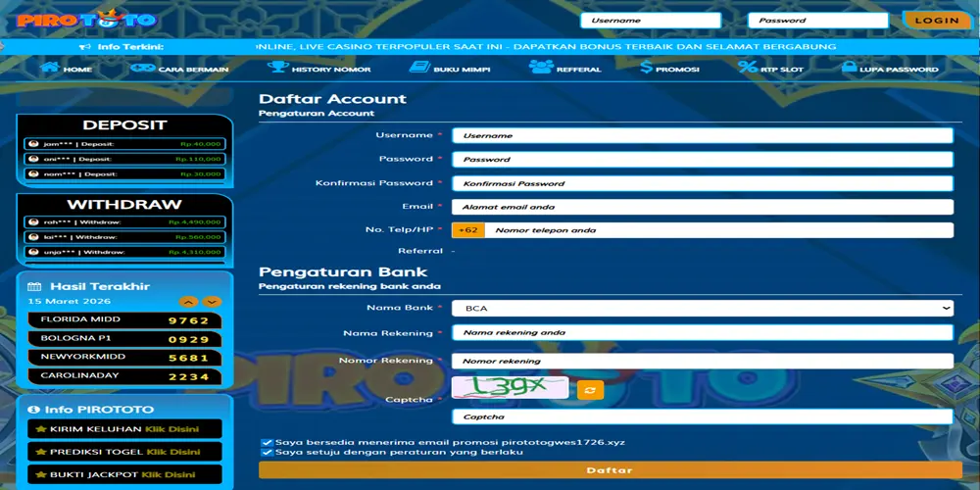The width and height of the screenshot is (980, 490).
Task: Click the captcha code image
Action: [510, 387]
